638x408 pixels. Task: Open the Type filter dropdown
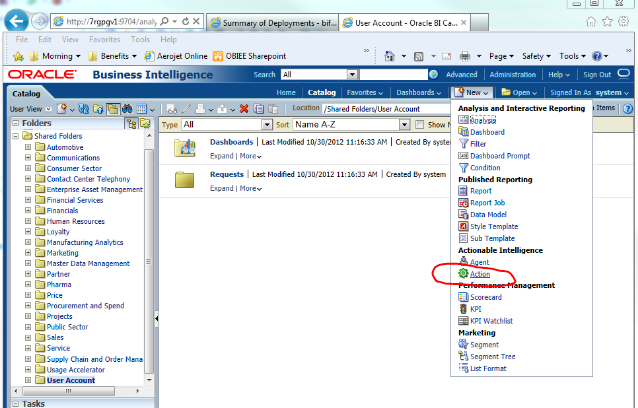tap(267, 124)
